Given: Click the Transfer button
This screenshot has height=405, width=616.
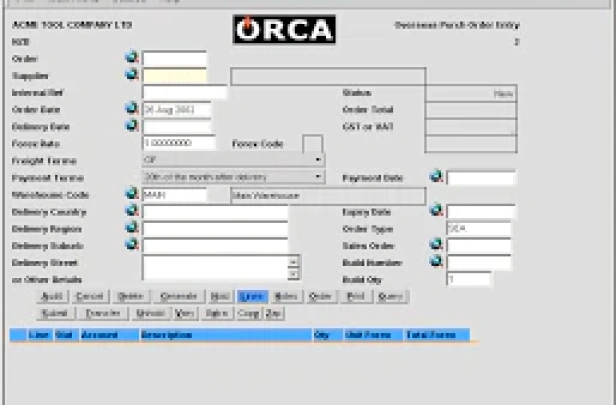Looking at the screenshot, I should pyautogui.click(x=103, y=313).
